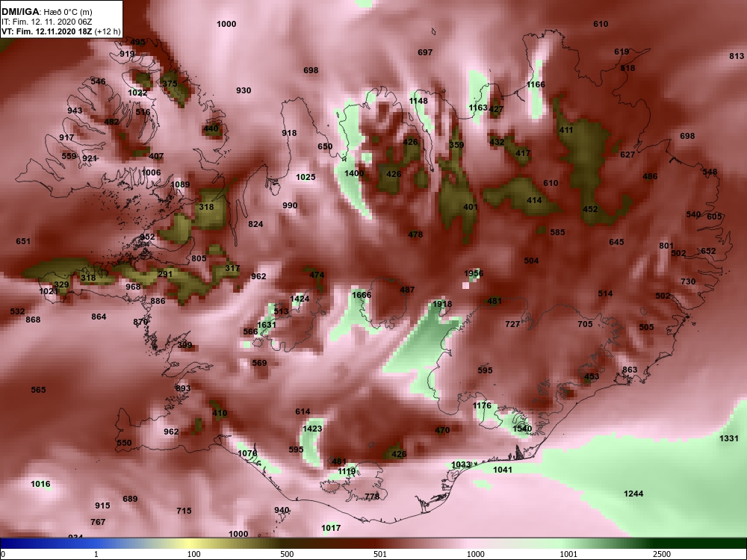Image resolution: width=747 pixels, height=560 pixels.
Task: Click the map value 1089
Action: pyautogui.click(x=180, y=184)
